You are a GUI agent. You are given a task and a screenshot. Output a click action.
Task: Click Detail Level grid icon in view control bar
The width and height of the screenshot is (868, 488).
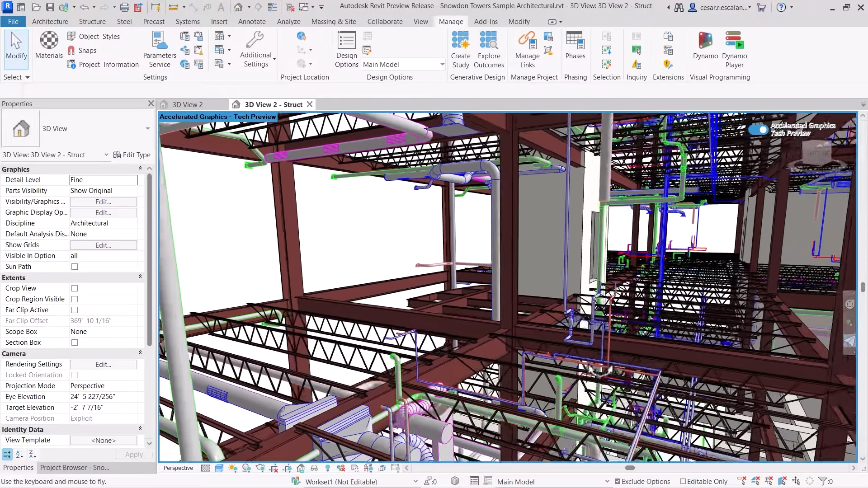pyautogui.click(x=206, y=468)
